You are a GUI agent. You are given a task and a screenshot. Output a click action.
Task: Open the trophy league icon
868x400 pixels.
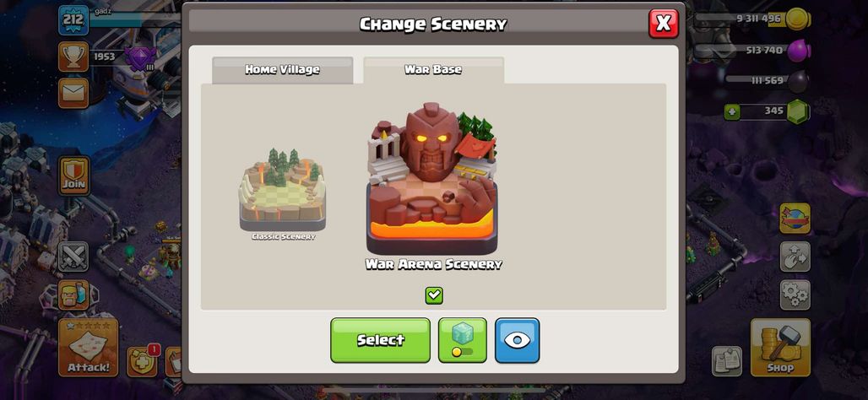tap(73, 57)
